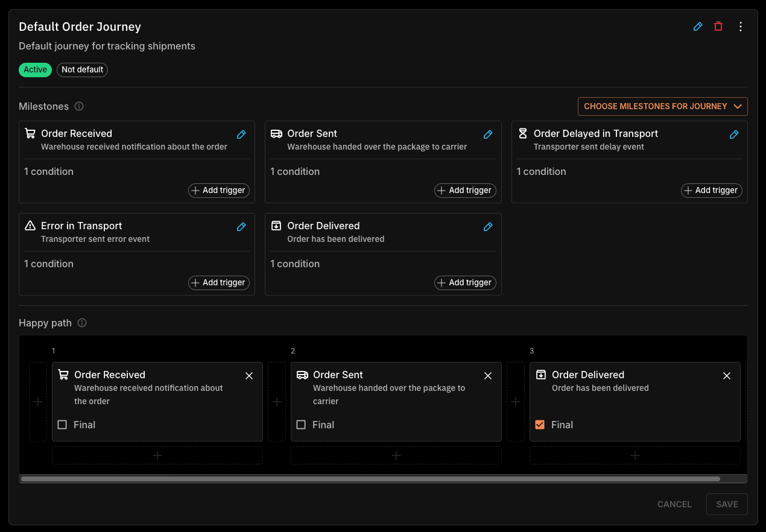Click the plus between Order Sent and Order Delivered
The image size is (766, 532).
[516, 402]
